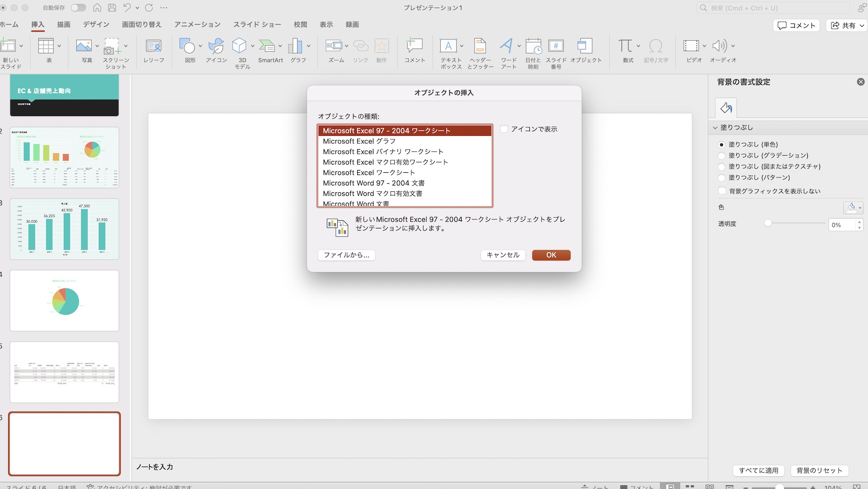Insert オーディオ from ribbon

[719, 46]
